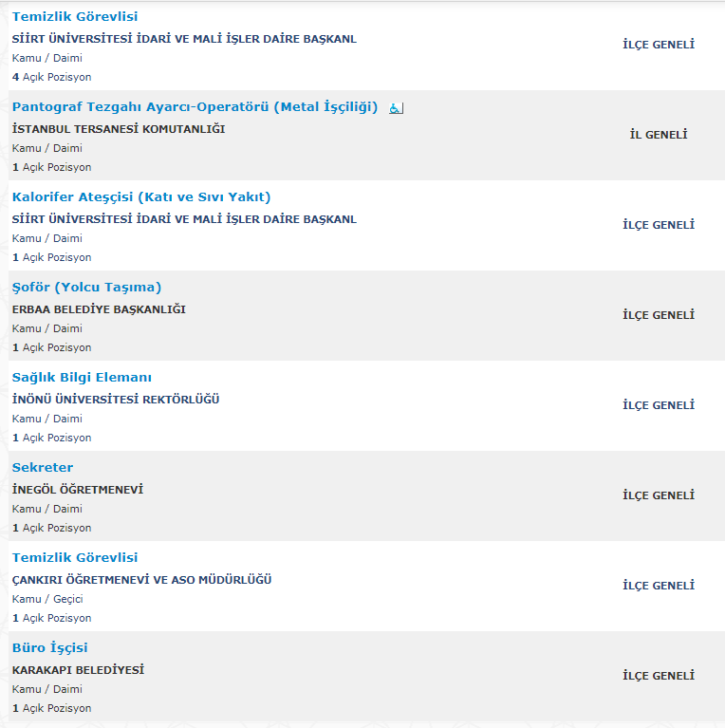The width and height of the screenshot is (725, 728).
Task: Click the İSTANBUL TERSANESİ KOMUTANLIĞI employer name
Action: [x=119, y=129]
